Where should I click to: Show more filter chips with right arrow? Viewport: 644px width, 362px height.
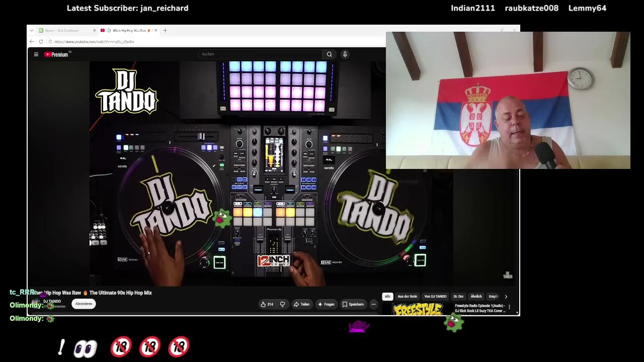pos(506,297)
